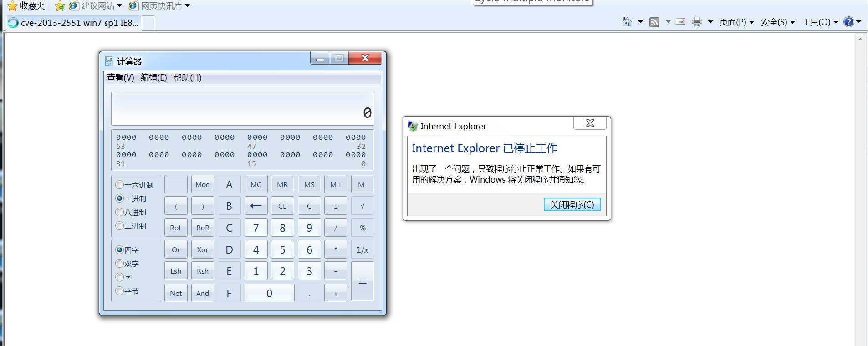868x346 pixels.
Task: Select the 八进制 octal radio button
Action: point(119,212)
